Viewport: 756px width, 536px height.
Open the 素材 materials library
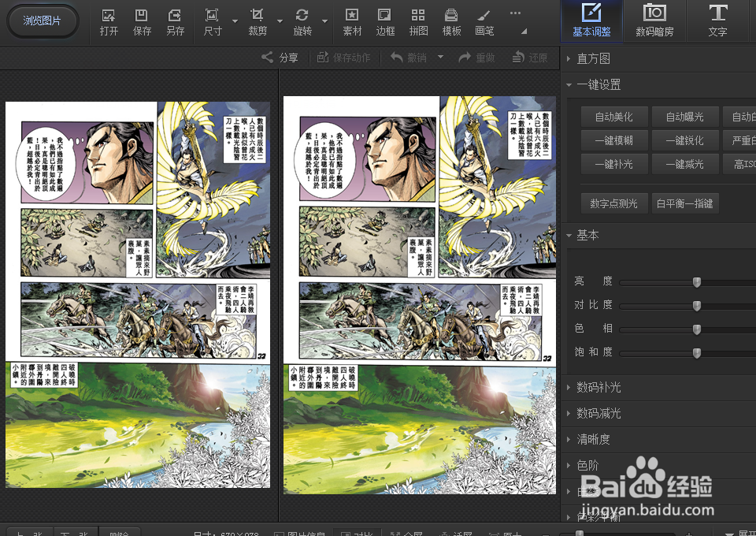coord(352,22)
